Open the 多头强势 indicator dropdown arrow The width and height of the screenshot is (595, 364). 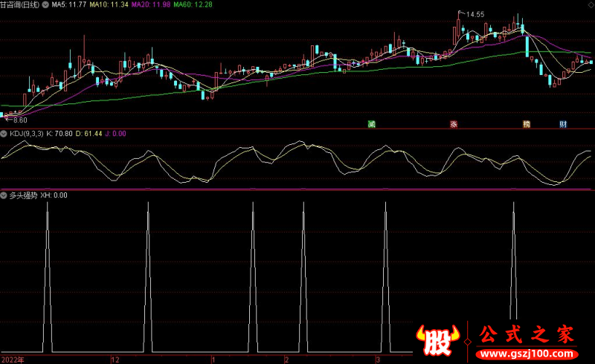point(4,195)
